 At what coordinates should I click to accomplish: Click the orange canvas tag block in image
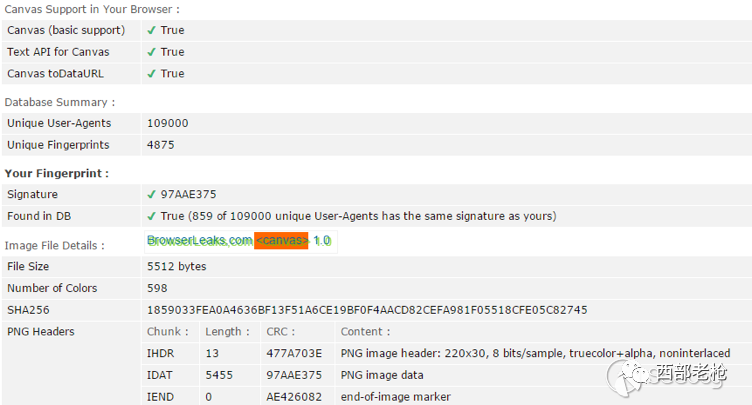click(x=281, y=240)
